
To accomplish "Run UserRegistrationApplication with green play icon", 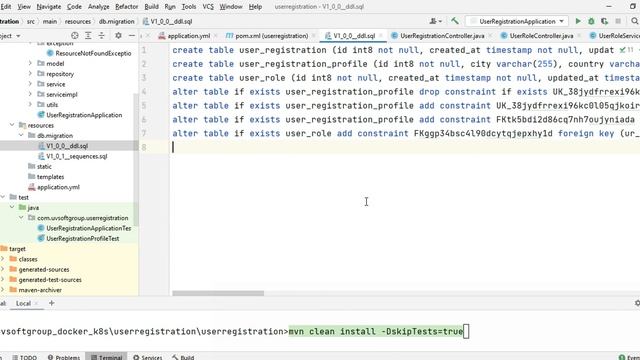I will pyautogui.click(x=578, y=21).
